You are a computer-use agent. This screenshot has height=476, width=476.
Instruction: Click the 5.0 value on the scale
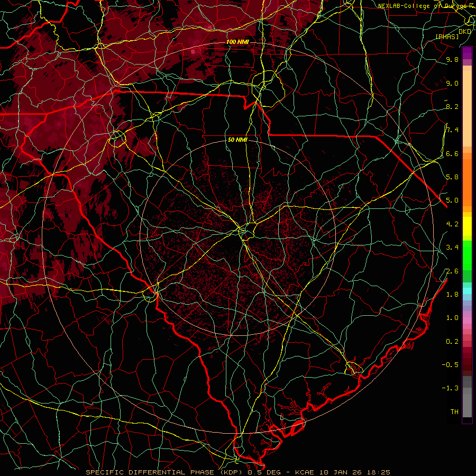point(452,200)
